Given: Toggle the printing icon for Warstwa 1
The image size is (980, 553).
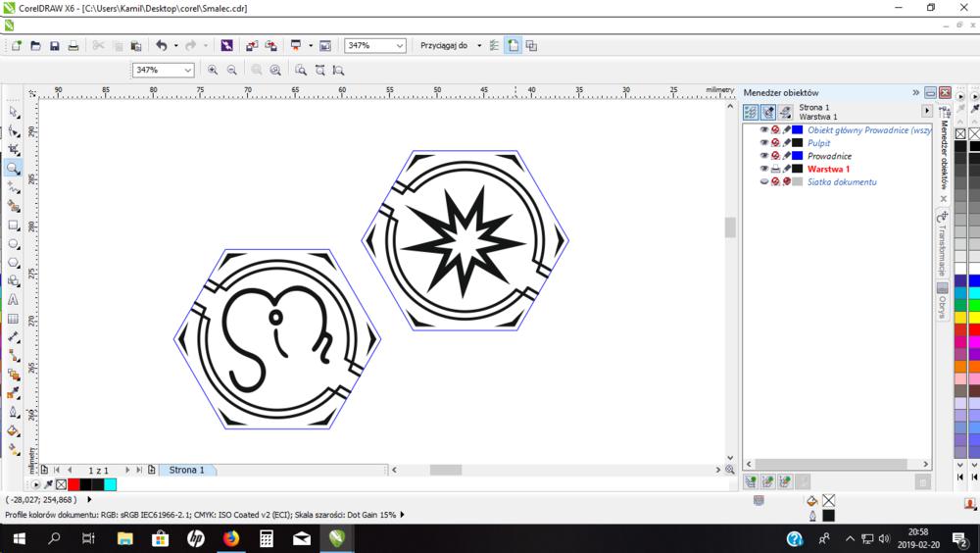Looking at the screenshot, I should (x=775, y=169).
